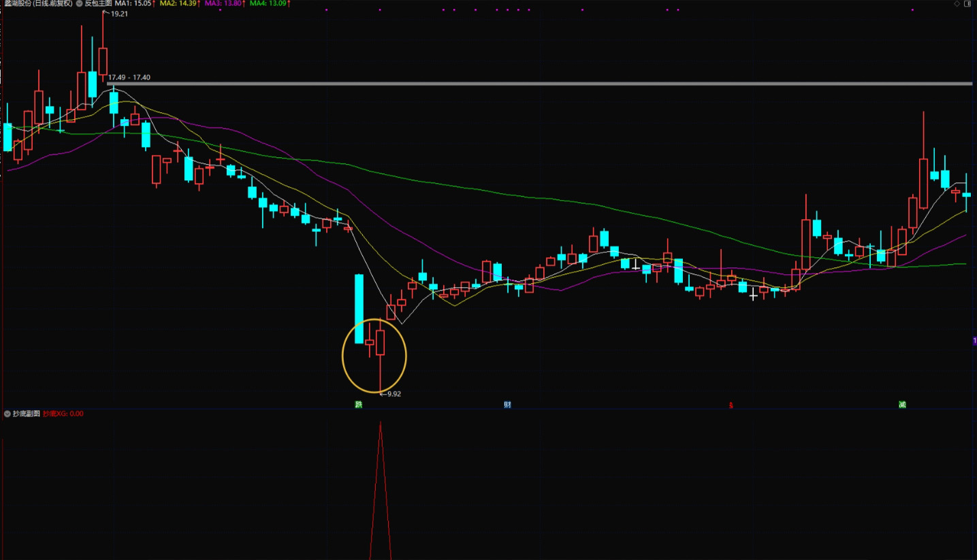Expand the 反包主图 indicator dropdown arrow
977x560 pixels.
(x=79, y=3)
